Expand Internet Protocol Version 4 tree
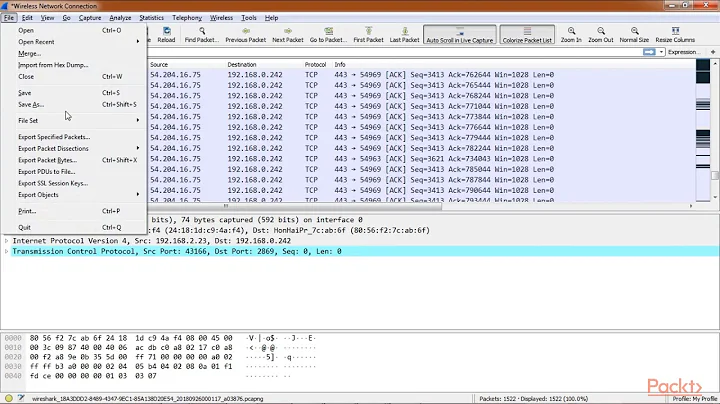Viewport: 720px width, 404px height. pos(6,241)
